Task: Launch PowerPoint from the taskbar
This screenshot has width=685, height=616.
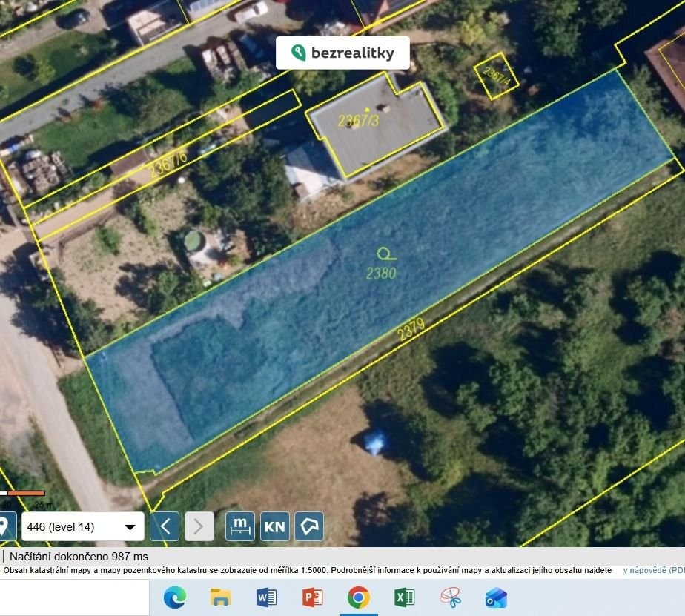Action: (x=312, y=597)
